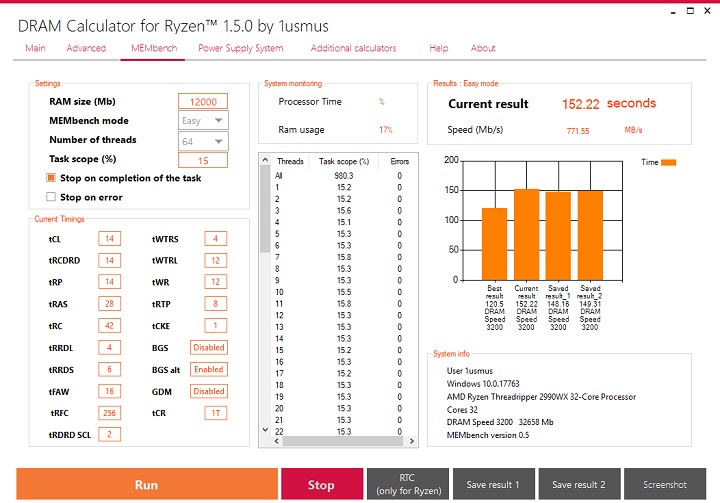
Task: Click the Task scope input field
Action: click(x=203, y=160)
